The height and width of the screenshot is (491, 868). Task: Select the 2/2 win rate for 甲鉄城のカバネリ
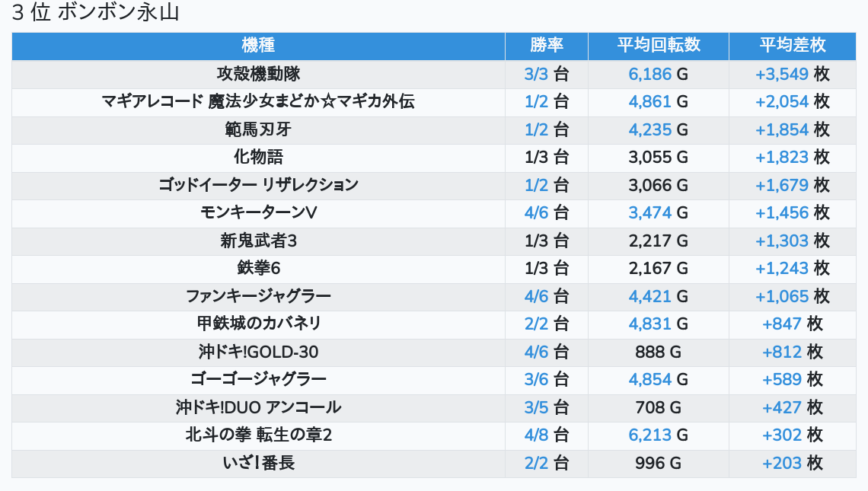pyautogui.click(x=536, y=324)
